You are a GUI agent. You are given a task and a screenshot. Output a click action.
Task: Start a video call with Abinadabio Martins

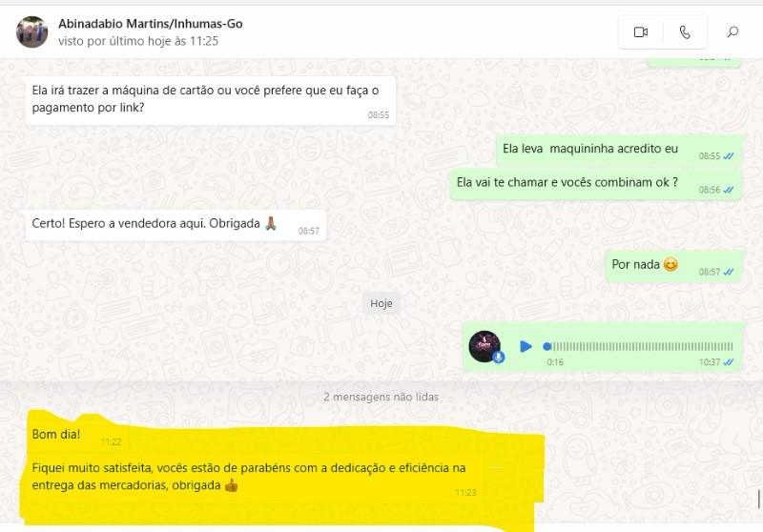tap(640, 32)
